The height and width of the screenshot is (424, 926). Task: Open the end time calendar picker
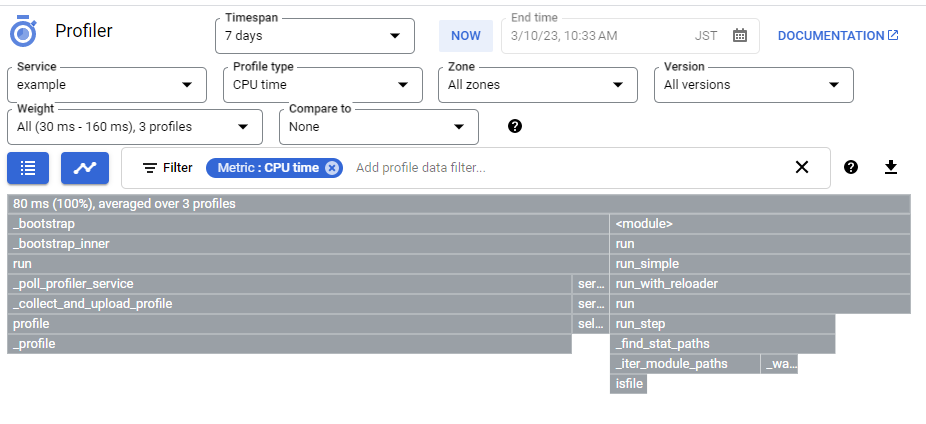740,36
